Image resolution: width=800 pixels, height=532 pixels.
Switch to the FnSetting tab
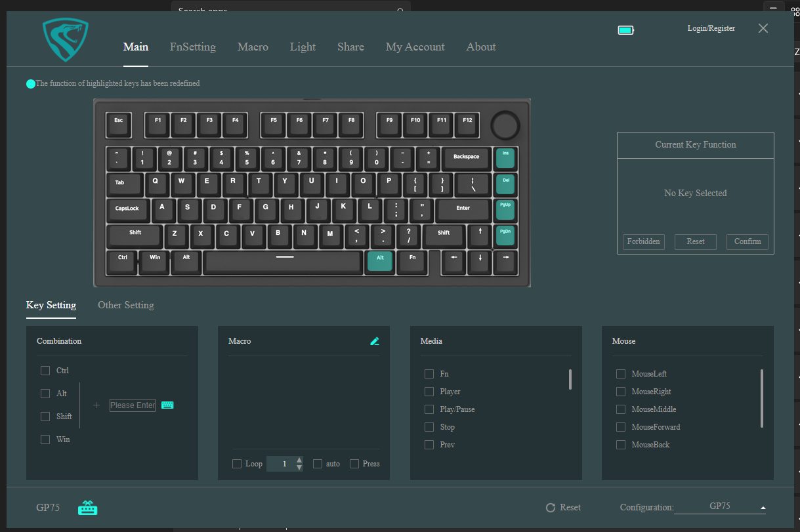pos(192,47)
